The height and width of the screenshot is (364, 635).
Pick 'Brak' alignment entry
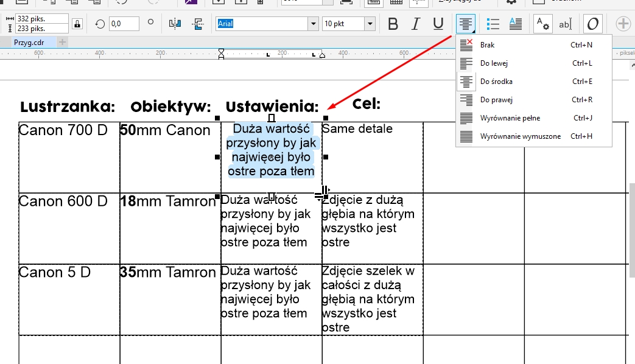click(487, 45)
